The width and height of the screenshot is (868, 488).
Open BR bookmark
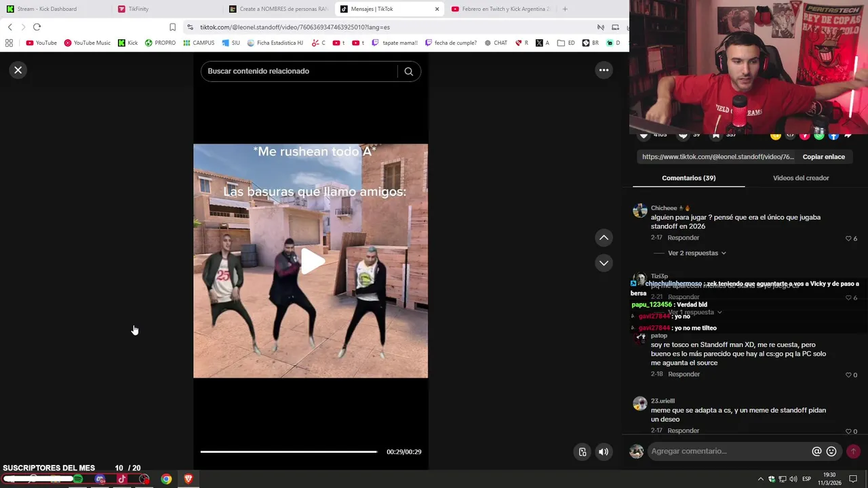(x=591, y=43)
